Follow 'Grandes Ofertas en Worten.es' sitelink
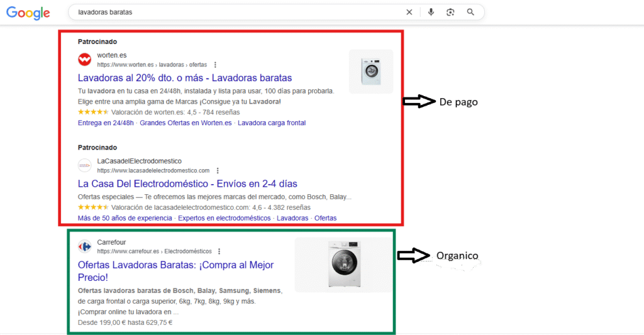The image size is (644, 335). [186, 123]
